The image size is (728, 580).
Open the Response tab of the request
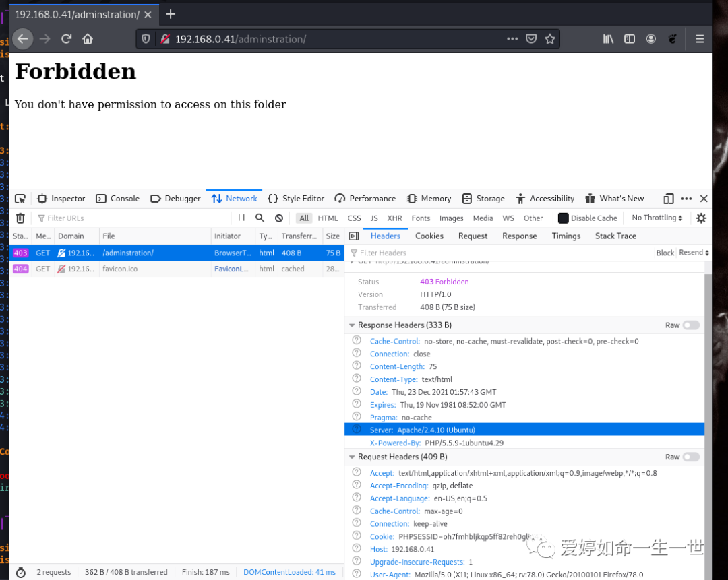519,236
